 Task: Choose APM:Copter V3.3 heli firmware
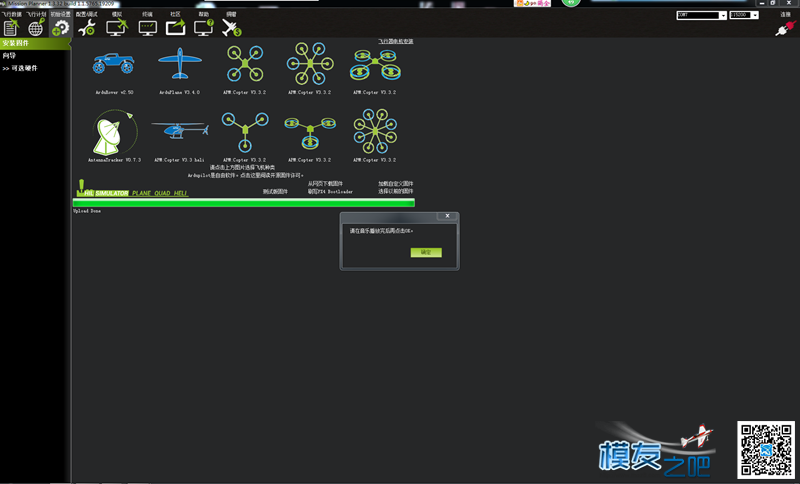(180, 131)
